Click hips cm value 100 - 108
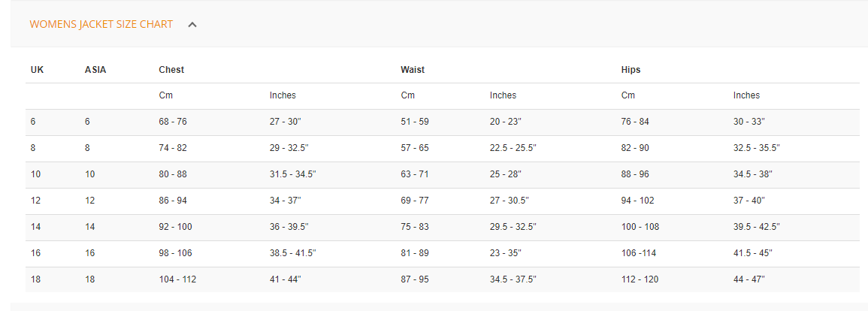868x311 pixels. pyautogui.click(x=638, y=227)
